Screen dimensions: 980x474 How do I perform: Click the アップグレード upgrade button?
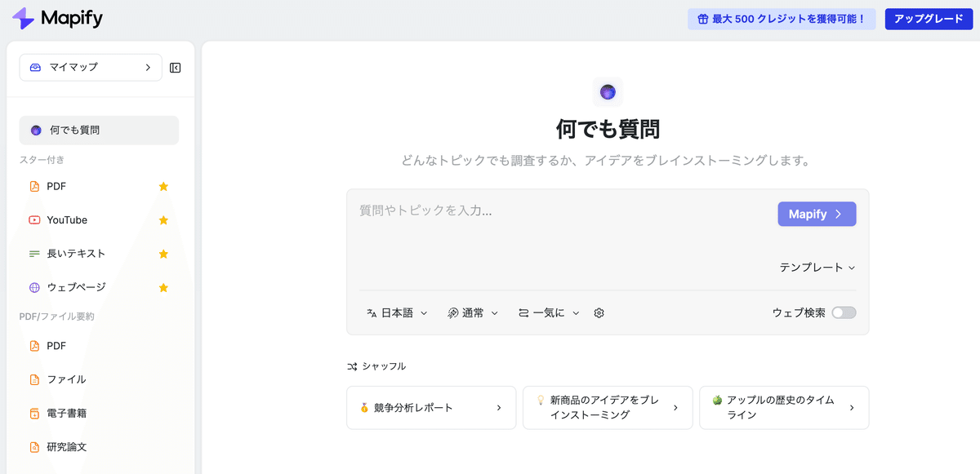[x=929, y=18]
